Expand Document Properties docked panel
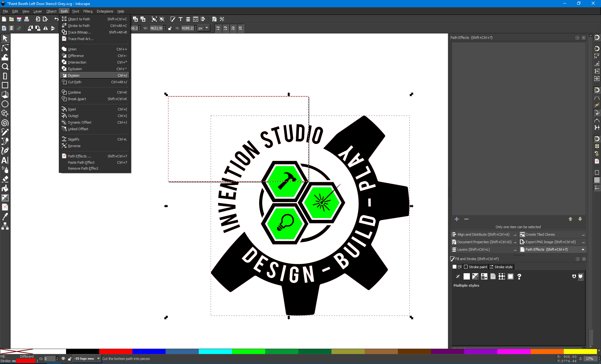This screenshot has width=601, height=364. coord(484,242)
